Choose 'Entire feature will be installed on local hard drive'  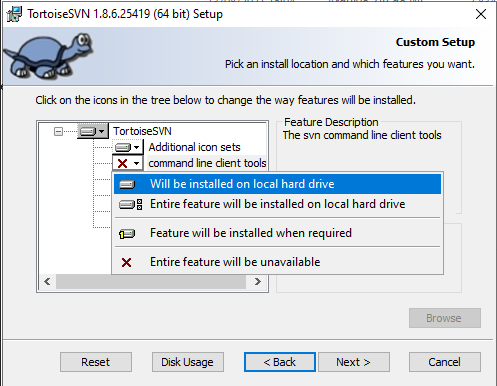(277, 204)
